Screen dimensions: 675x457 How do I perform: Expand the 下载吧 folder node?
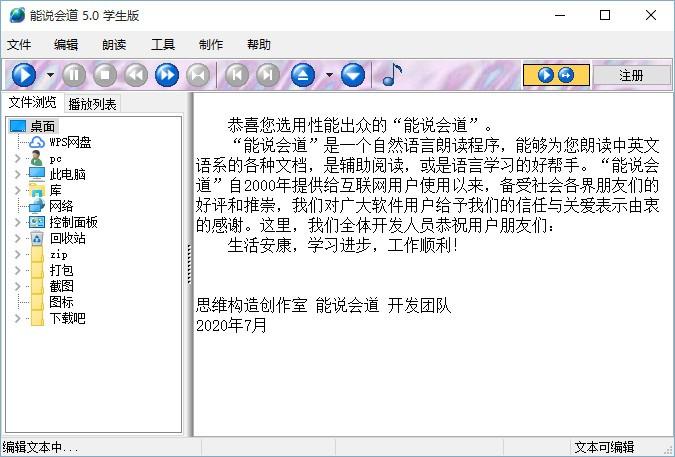17,318
